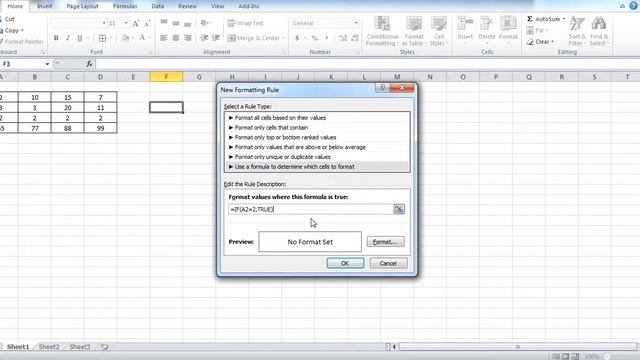Expand the AutoSum dropdown arrow

coord(564,19)
